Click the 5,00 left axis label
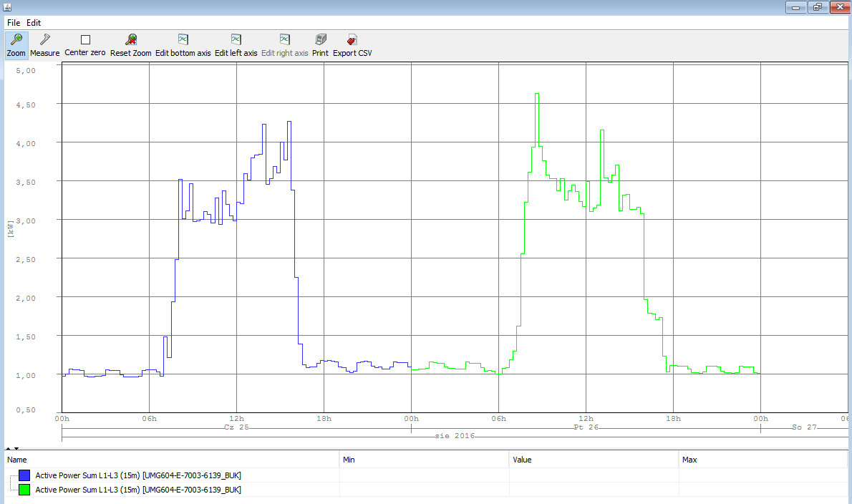852x504 pixels. click(26, 71)
